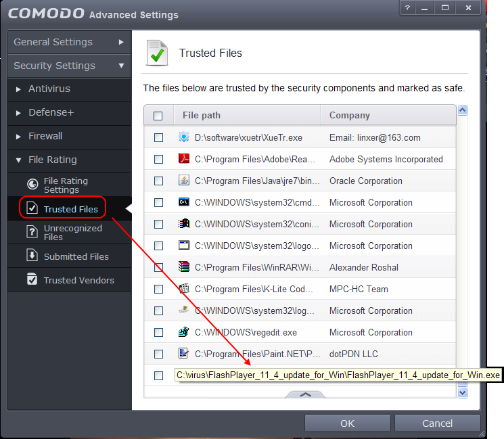Check the dotPDN LLC row checkbox
The height and width of the screenshot is (439, 504).
click(158, 354)
